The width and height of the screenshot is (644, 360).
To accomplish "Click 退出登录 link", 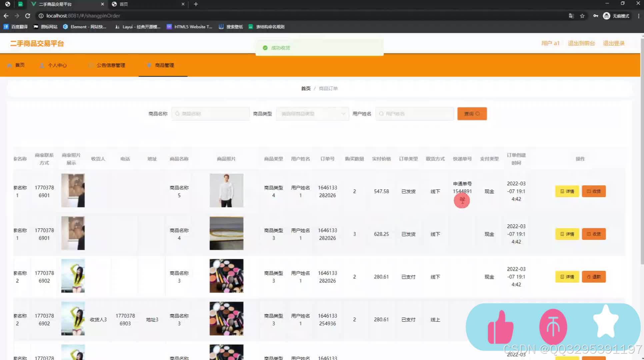I will pos(614,43).
